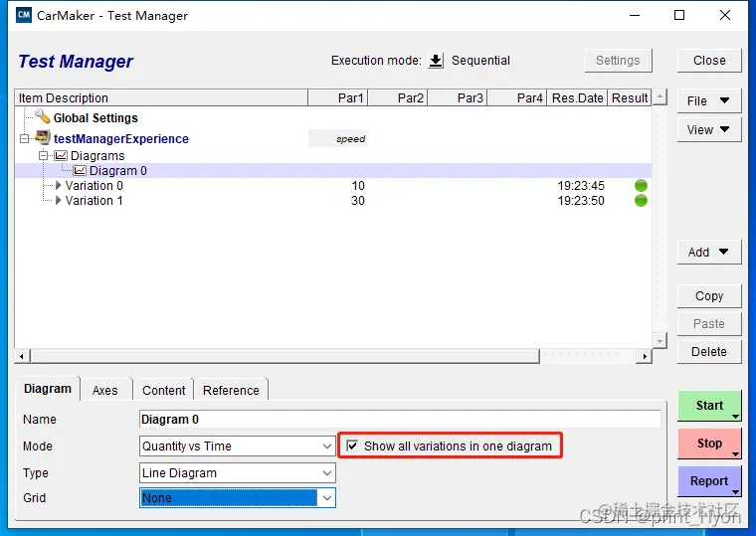Collapse the testManagerExperience tree node
756x536 pixels.
pos(24,139)
